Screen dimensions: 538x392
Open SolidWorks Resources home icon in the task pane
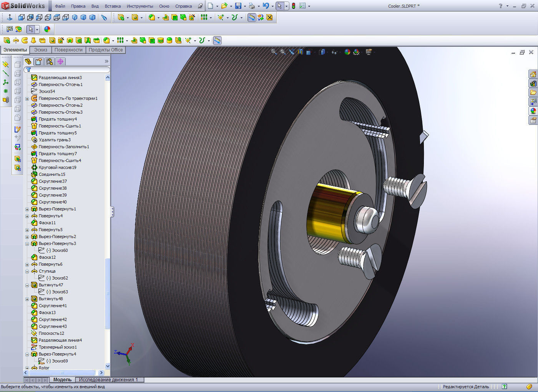pos(533,74)
